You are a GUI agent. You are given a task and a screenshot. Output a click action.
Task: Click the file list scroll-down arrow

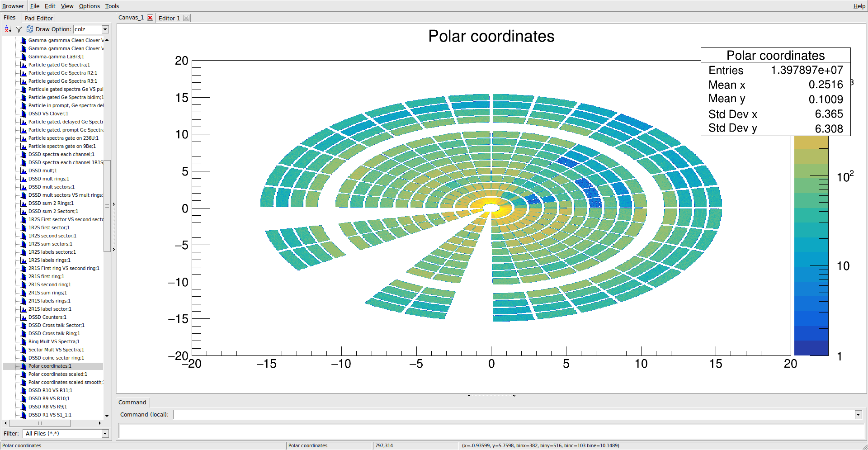107,416
